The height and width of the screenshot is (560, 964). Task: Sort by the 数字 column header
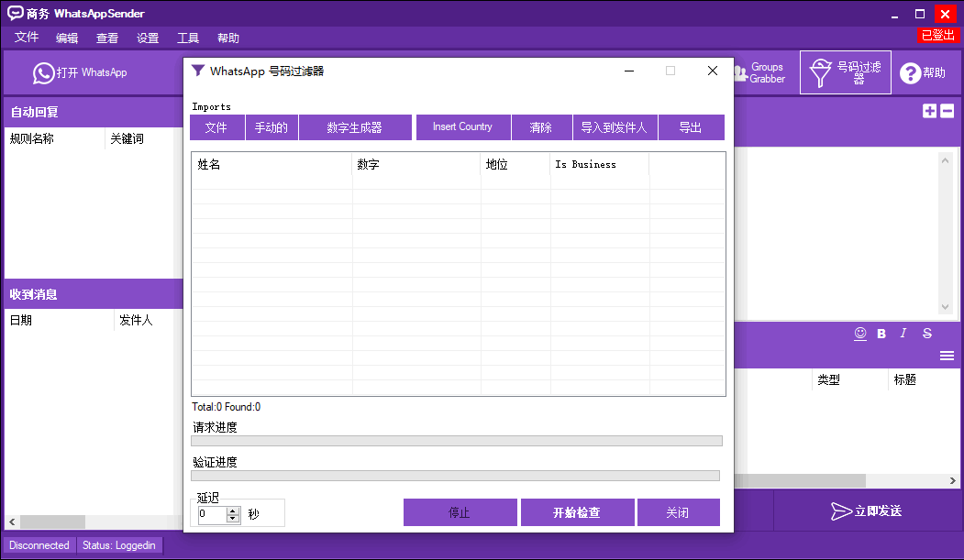click(x=416, y=165)
